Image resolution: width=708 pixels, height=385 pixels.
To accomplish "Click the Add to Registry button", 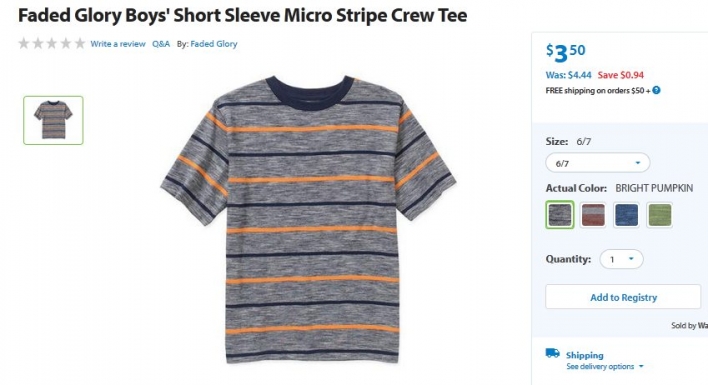I will 623,297.
